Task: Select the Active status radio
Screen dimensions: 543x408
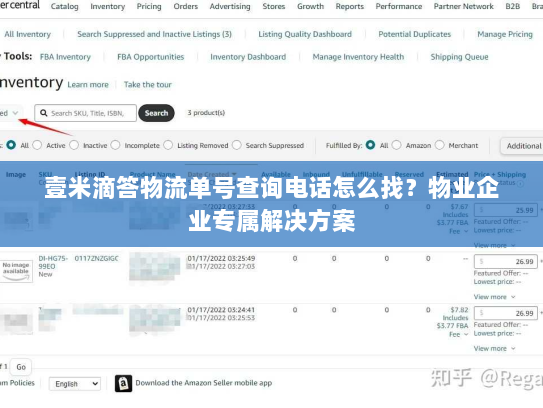Action: [37, 145]
